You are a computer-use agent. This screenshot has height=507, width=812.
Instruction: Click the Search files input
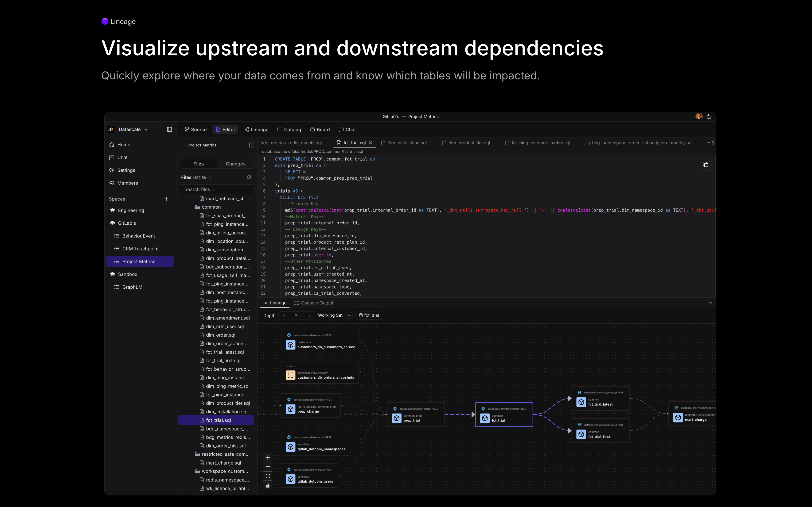click(x=217, y=189)
